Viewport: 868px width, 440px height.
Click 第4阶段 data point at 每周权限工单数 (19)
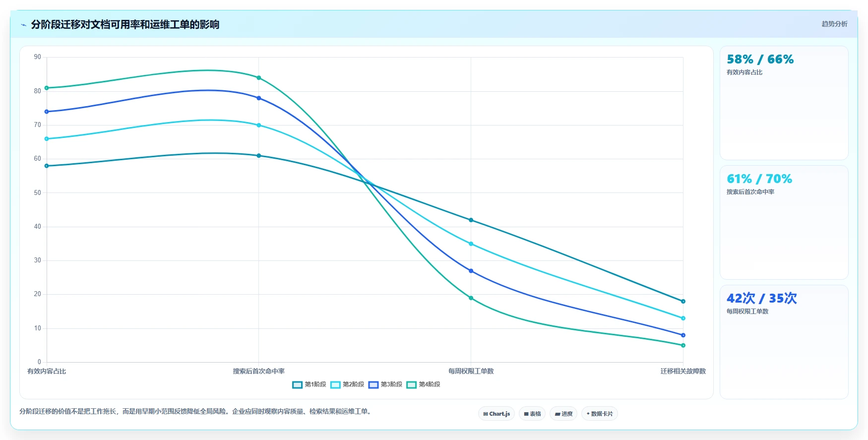(471, 298)
